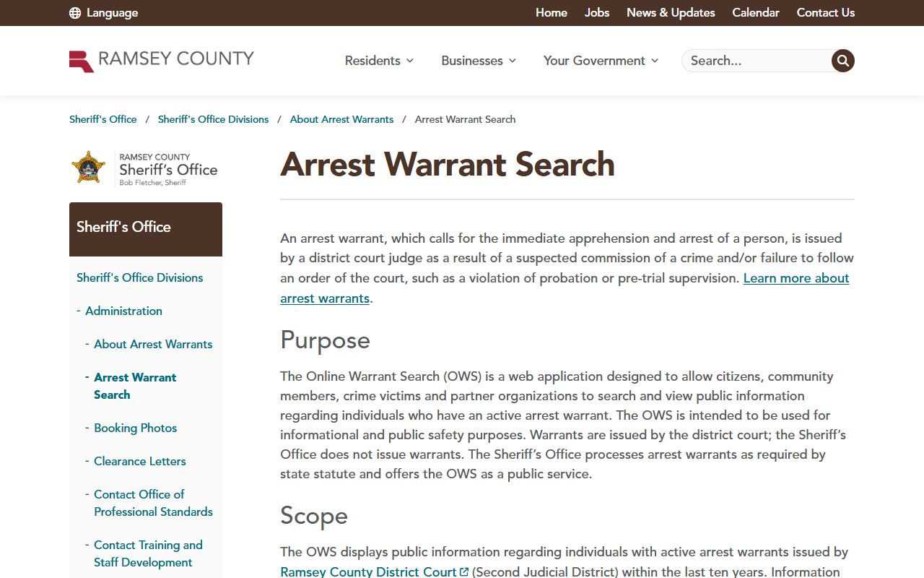
Task: Open About Arrest Warrants in sidebar
Action: point(153,344)
